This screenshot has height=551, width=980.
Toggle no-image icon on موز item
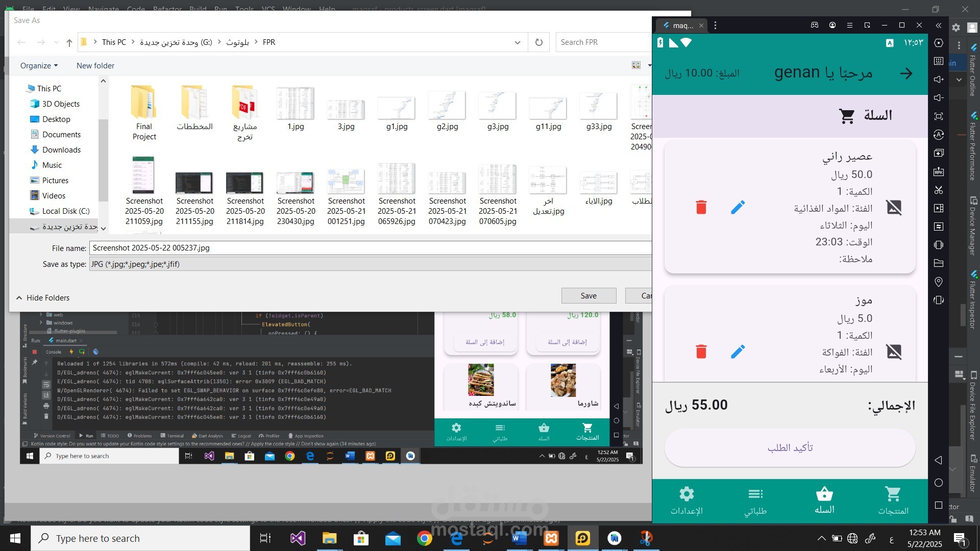pyautogui.click(x=894, y=352)
